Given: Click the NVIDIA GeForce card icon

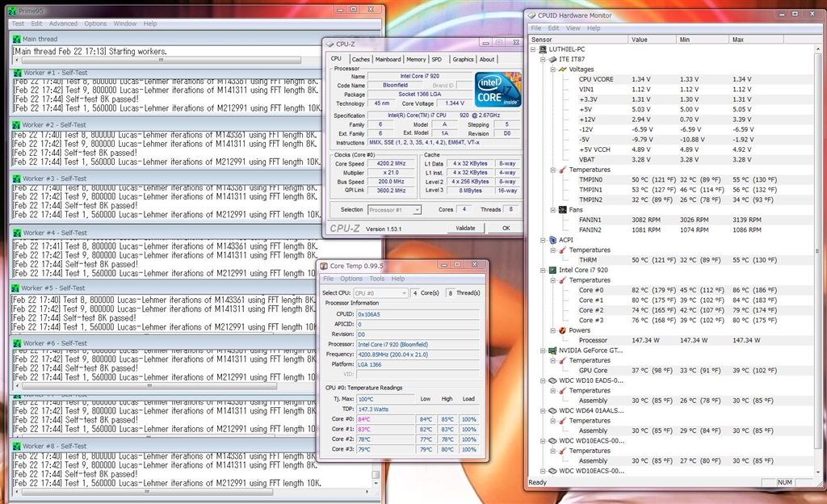Looking at the screenshot, I should tap(552, 350).
